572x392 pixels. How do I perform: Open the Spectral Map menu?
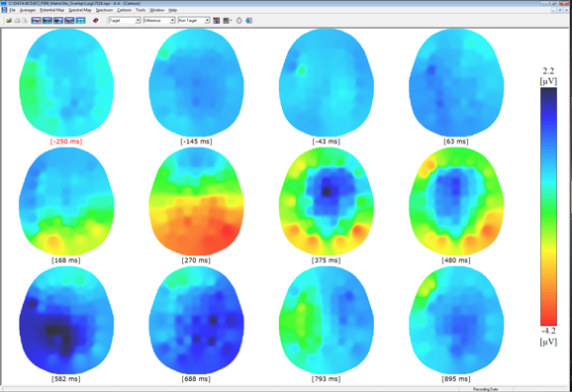point(80,10)
